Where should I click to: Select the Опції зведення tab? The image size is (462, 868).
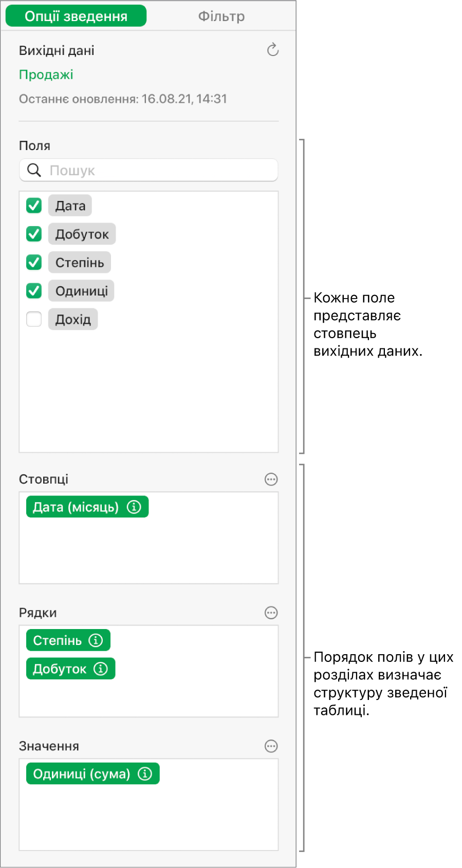coord(76,16)
